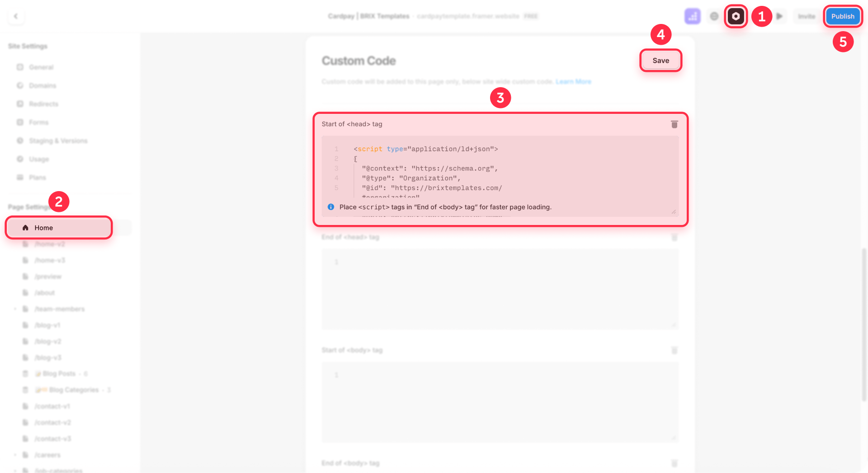Start preview with the play icon
The width and height of the screenshot is (868, 473).
[779, 16]
